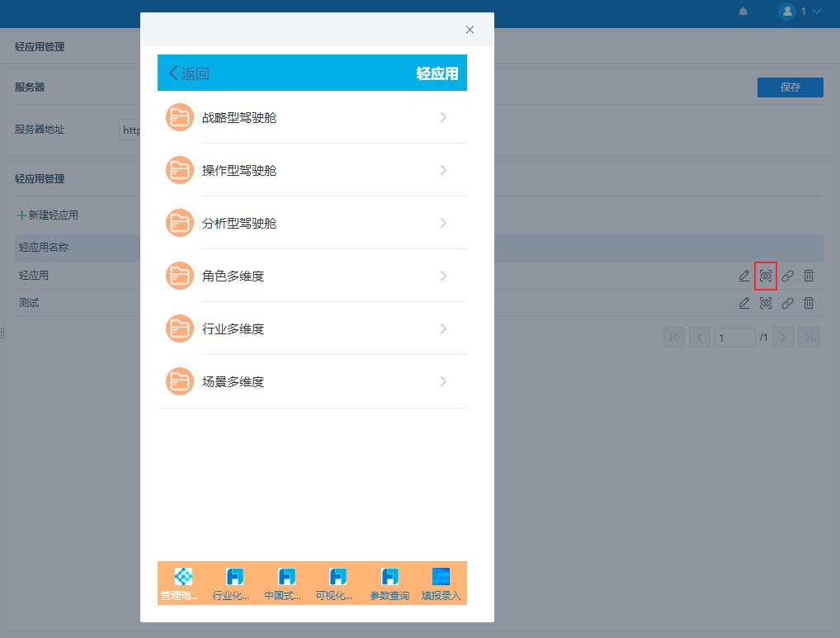840x638 pixels.
Task: Expand the 角色多维度 folder chevron
Action: point(443,276)
